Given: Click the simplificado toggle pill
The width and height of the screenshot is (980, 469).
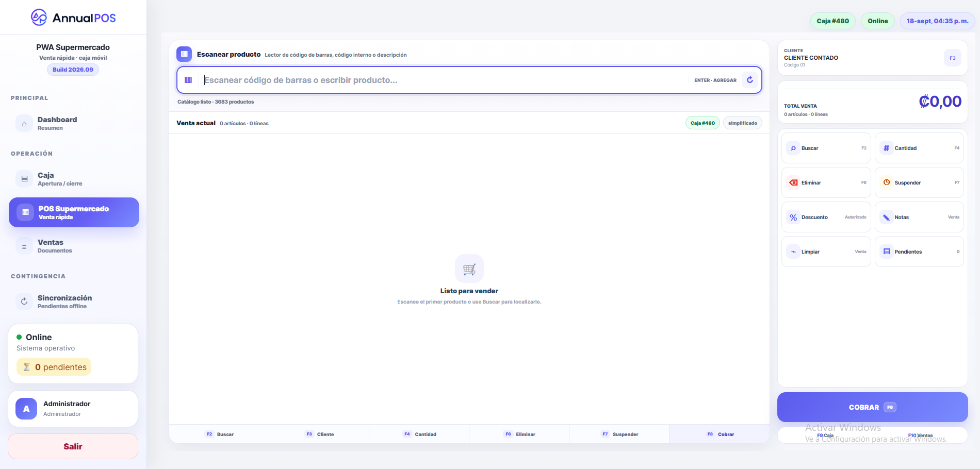Looking at the screenshot, I should (x=742, y=123).
